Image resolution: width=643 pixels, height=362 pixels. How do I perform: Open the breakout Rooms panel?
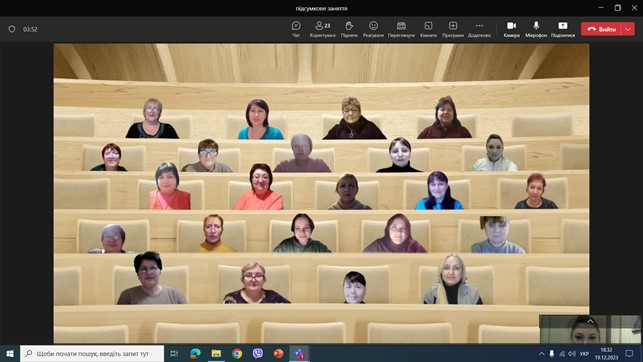click(428, 29)
